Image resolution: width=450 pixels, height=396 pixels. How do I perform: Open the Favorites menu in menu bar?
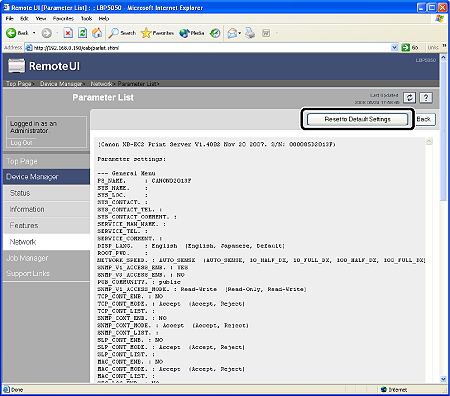pyautogui.click(x=63, y=18)
